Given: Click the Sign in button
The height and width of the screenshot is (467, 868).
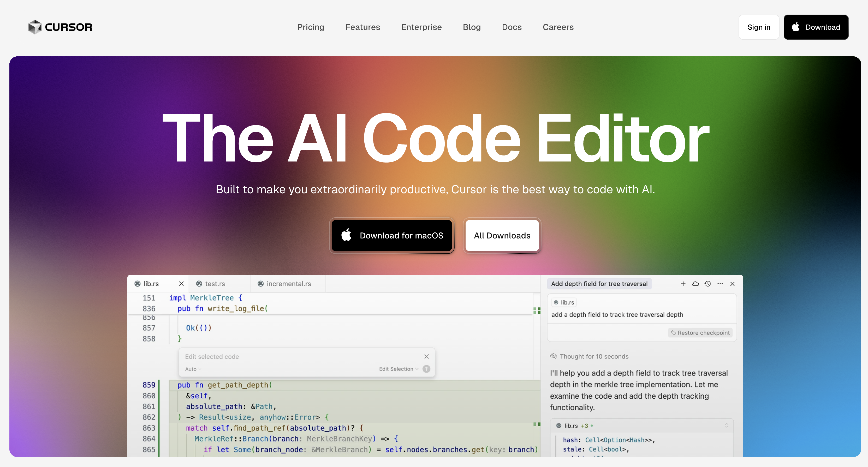Looking at the screenshot, I should (x=758, y=27).
